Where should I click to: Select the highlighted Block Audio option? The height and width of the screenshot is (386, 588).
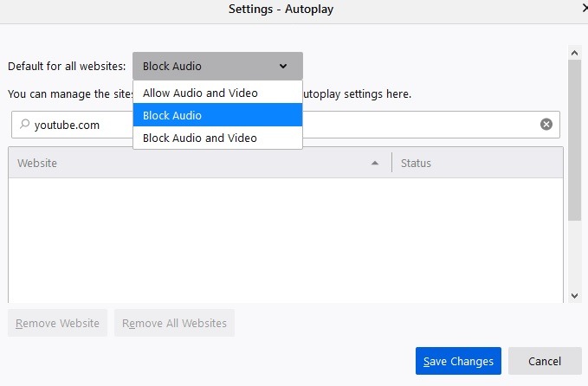[x=217, y=115]
